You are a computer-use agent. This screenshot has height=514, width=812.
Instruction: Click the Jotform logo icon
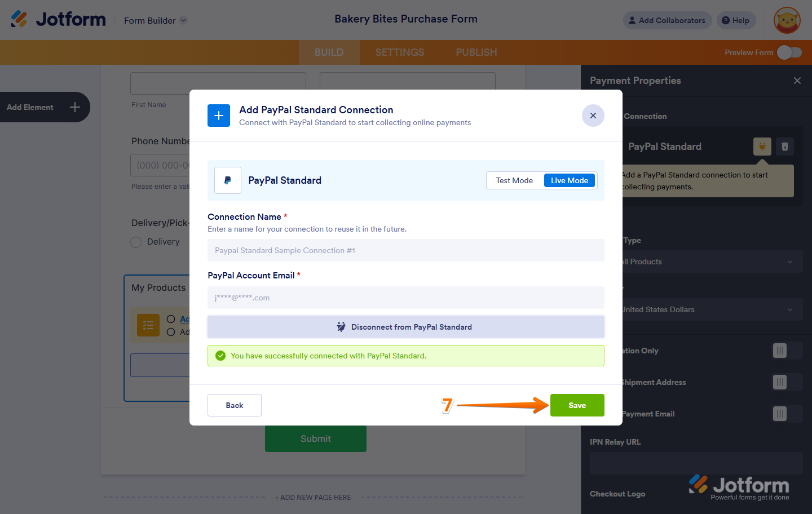pyautogui.click(x=19, y=19)
